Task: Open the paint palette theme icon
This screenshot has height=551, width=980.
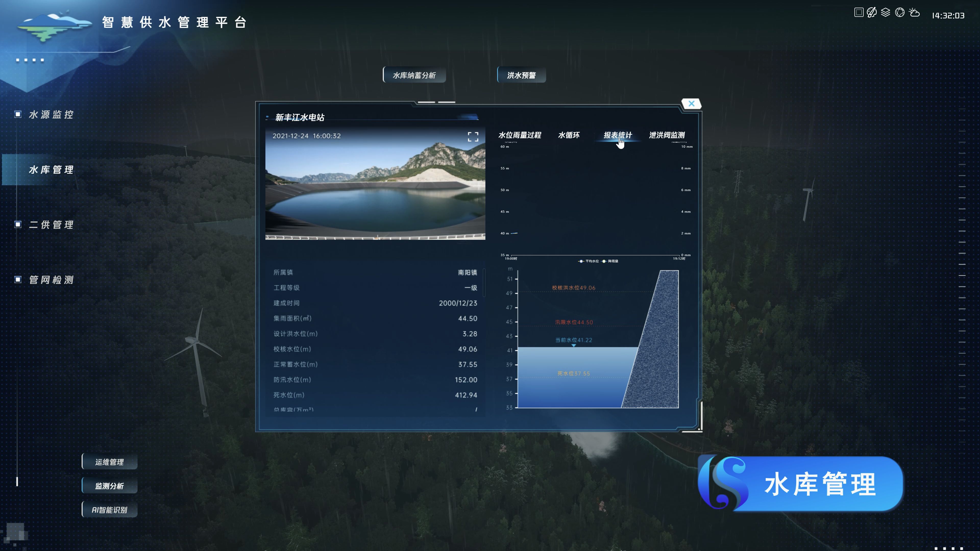Action: pos(872,12)
